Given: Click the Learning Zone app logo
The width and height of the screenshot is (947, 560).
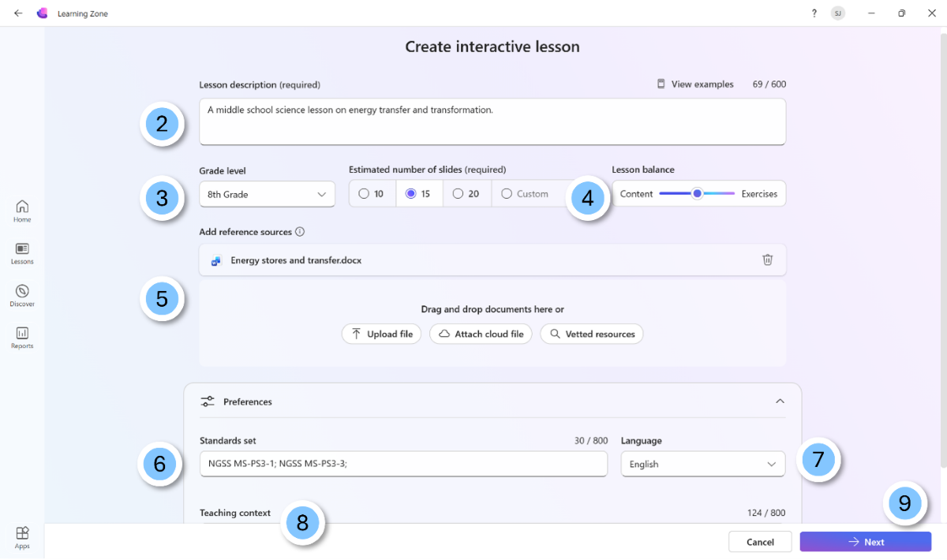Looking at the screenshot, I should pyautogui.click(x=43, y=13).
